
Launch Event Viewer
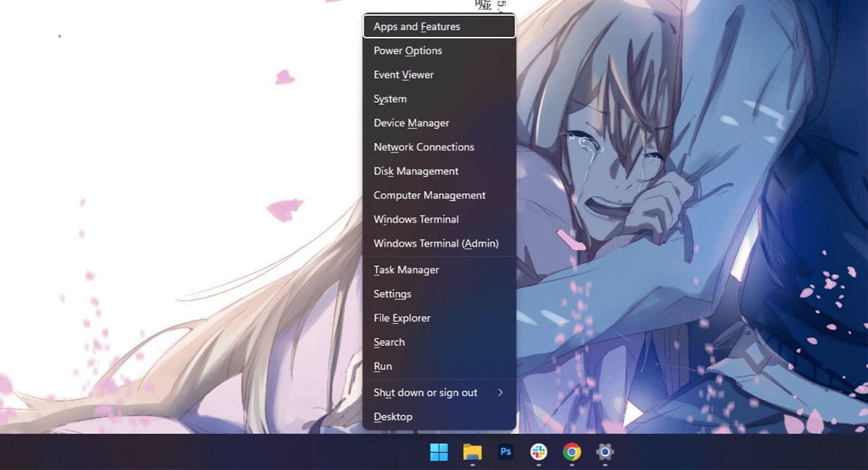(x=403, y=74)
